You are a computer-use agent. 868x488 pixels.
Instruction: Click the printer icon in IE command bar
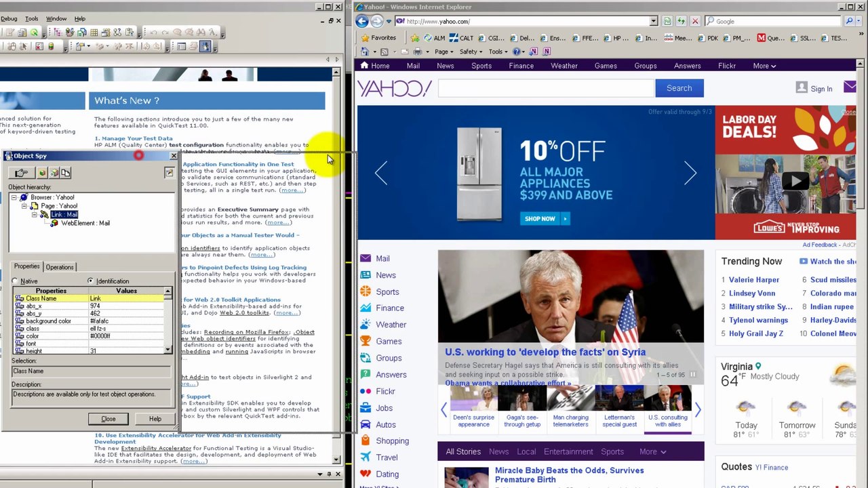[417, 52]
